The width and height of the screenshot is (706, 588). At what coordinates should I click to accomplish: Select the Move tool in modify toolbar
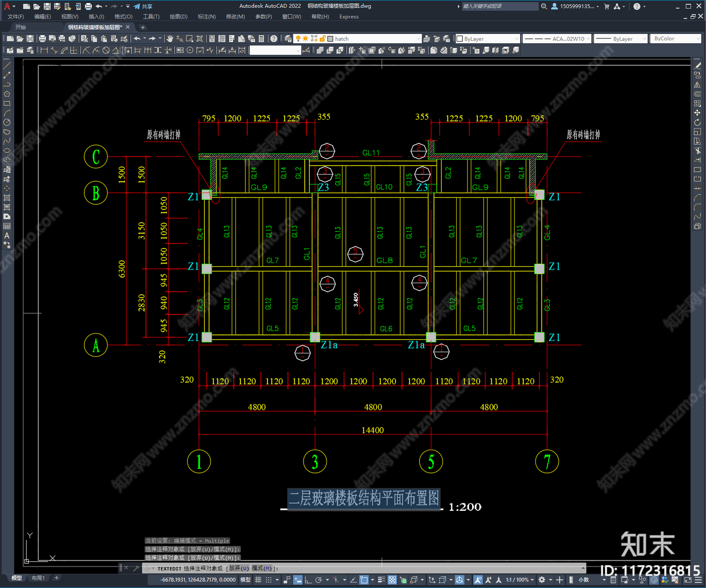pos(697,113)
